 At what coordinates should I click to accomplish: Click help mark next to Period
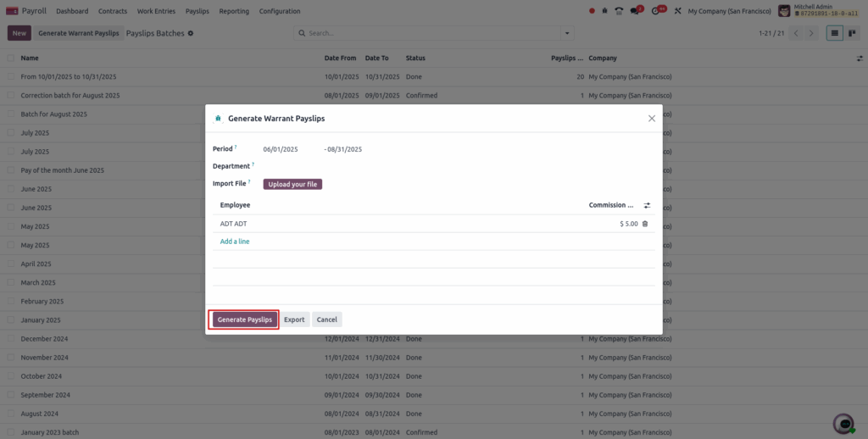[x=236, y=147]
